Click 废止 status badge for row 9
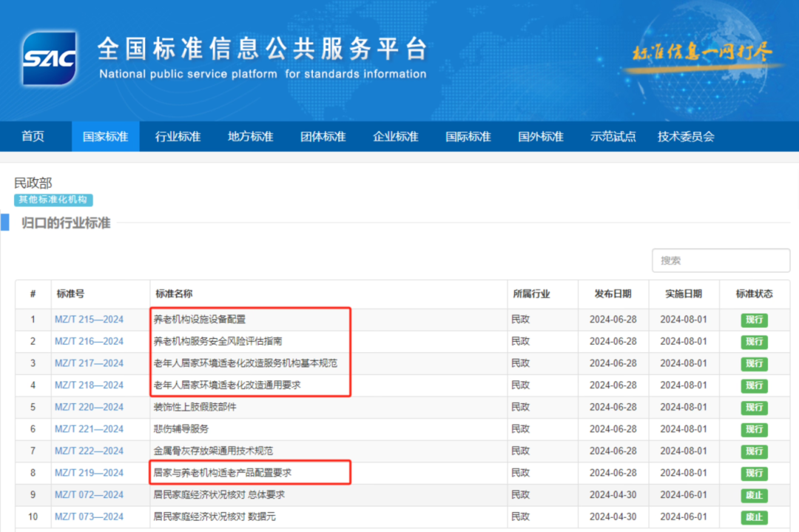 tap(754, 495)
